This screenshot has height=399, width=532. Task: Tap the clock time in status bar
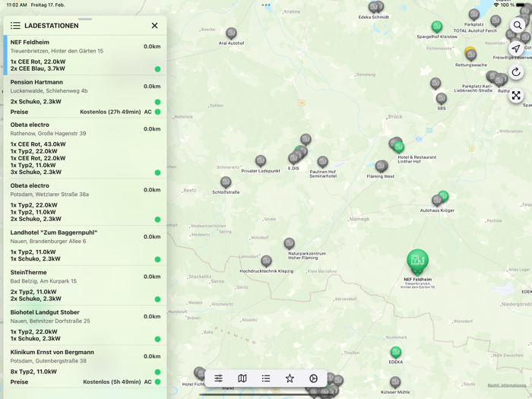(x=17, y=5)
